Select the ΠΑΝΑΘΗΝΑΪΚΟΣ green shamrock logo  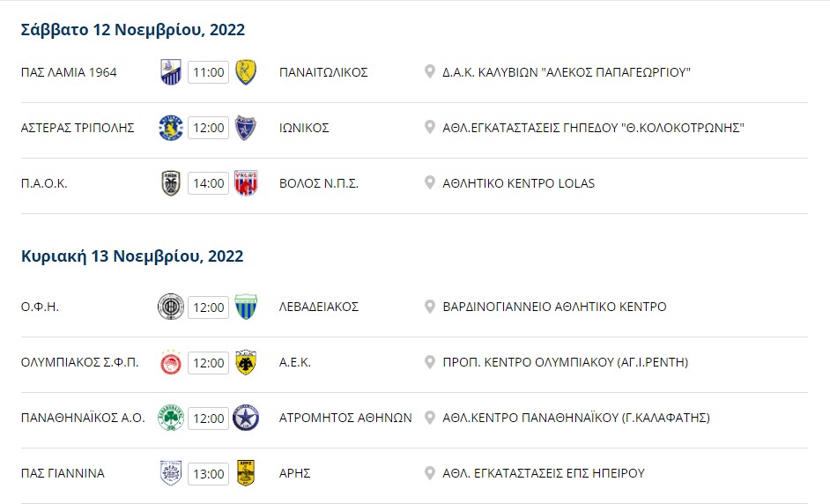(x=171, y=418)
